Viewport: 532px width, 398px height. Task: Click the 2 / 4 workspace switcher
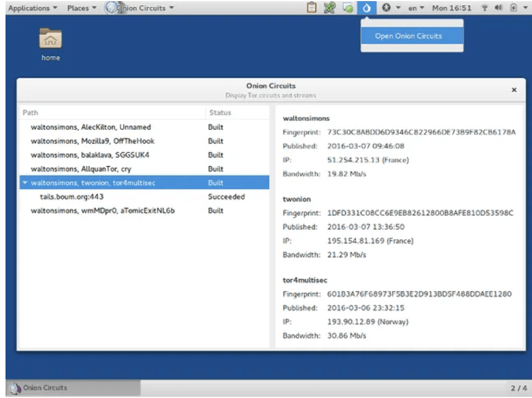click(x=519, y=388)
